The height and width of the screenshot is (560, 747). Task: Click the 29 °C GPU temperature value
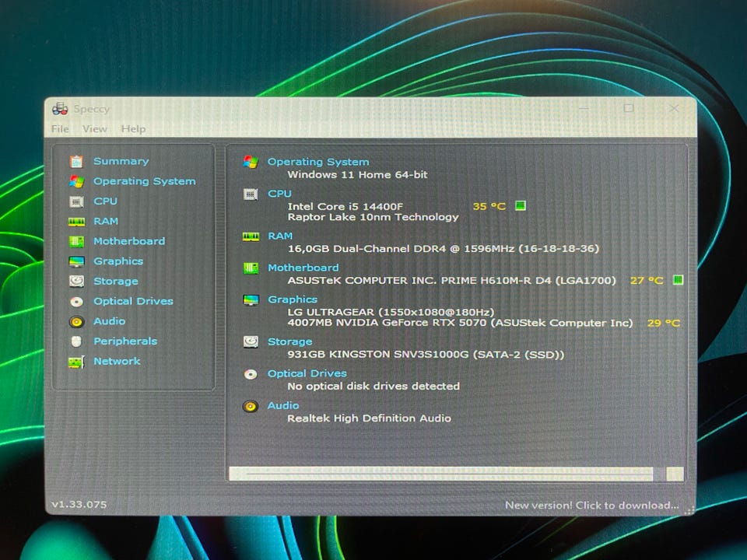[x=664, y=323]
